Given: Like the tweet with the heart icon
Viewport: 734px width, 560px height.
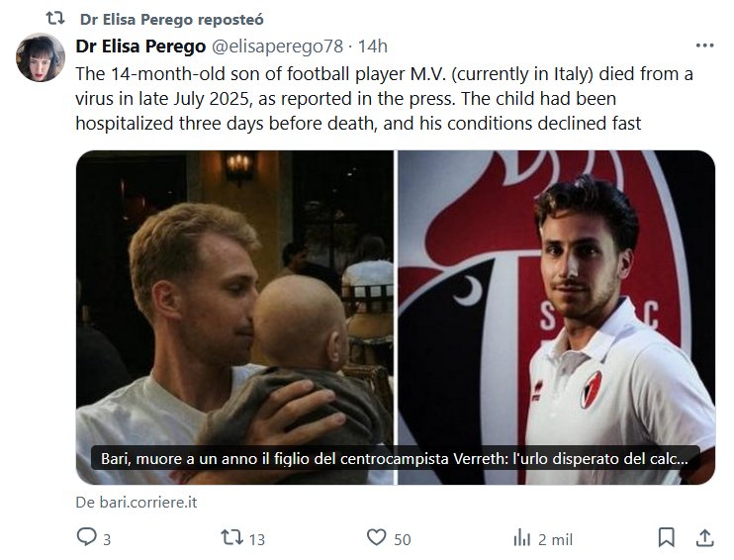Looking at the screenshot, I should click(x=376, y=538).
